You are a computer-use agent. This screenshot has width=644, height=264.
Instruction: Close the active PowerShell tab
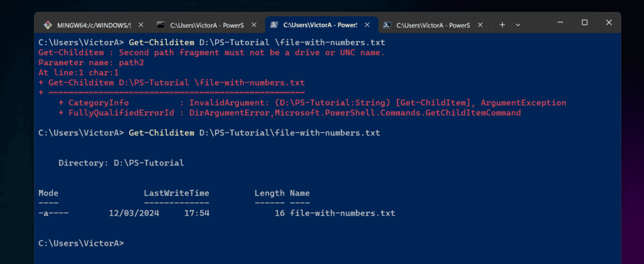click(x=367, y=25)
